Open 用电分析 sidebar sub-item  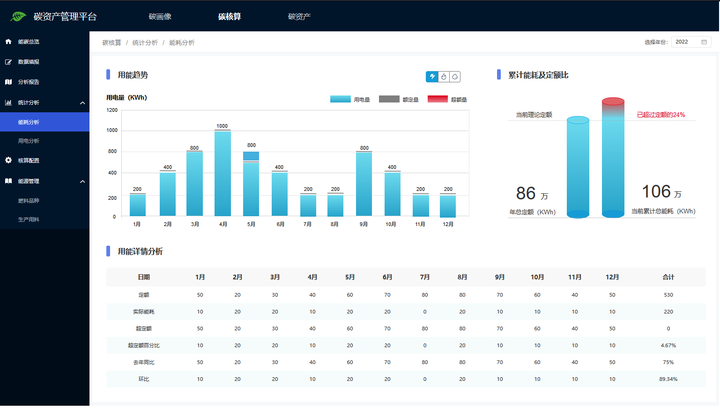pyautogui.click(x=28, y=141)
